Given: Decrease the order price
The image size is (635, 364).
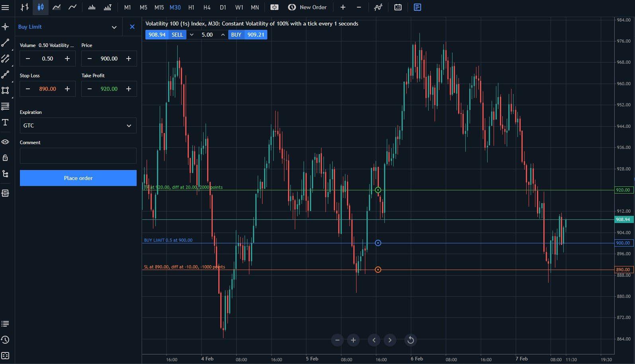Looking at the screenshot, I should pyautogui.click(x=90, y=59).
